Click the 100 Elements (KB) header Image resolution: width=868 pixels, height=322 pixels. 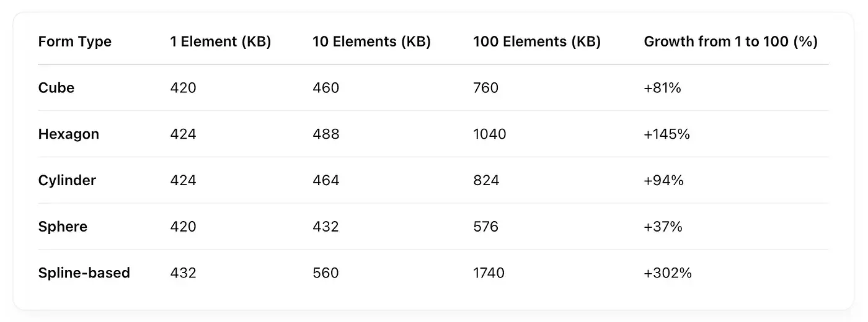tap(537, 41)
